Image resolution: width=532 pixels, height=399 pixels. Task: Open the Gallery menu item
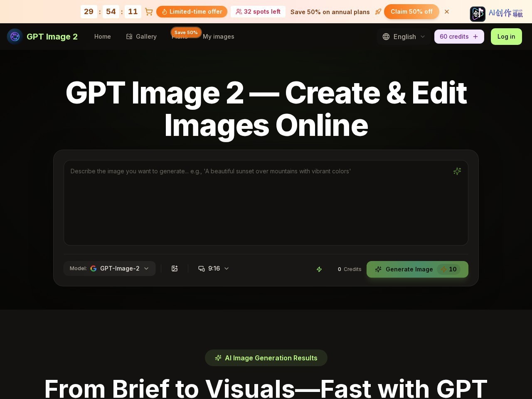[141, 37]
